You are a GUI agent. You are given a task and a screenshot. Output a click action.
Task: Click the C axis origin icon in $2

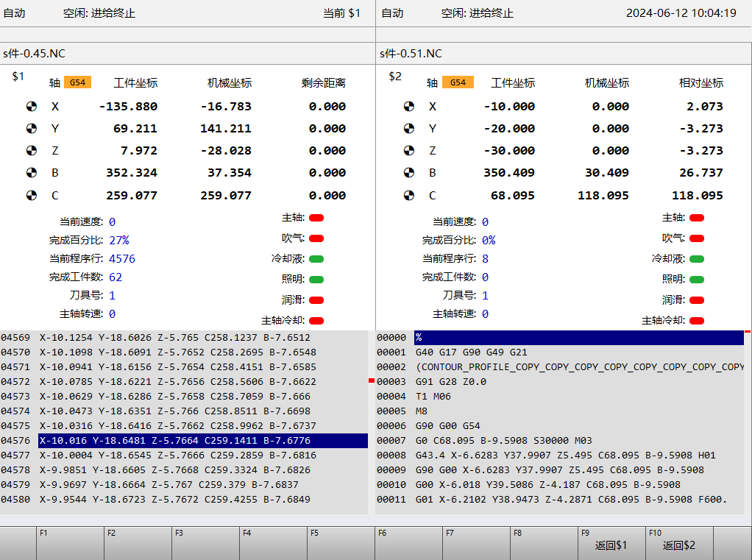coord(408,196)
